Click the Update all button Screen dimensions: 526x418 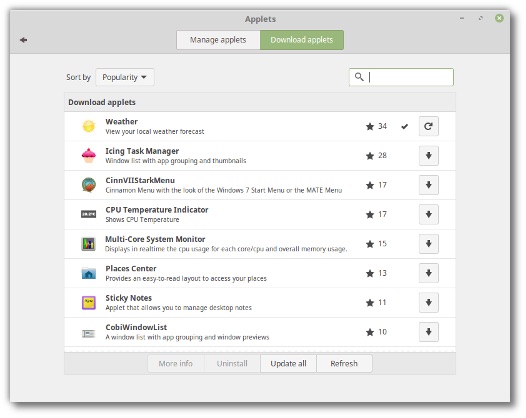[x=288, y=364]
